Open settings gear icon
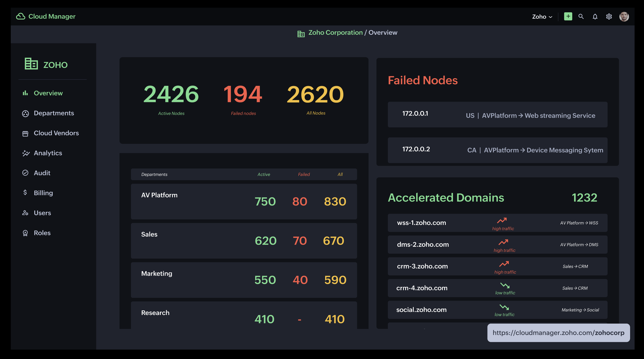The width and height of the screenshot is (644, 359). [609, 17]
